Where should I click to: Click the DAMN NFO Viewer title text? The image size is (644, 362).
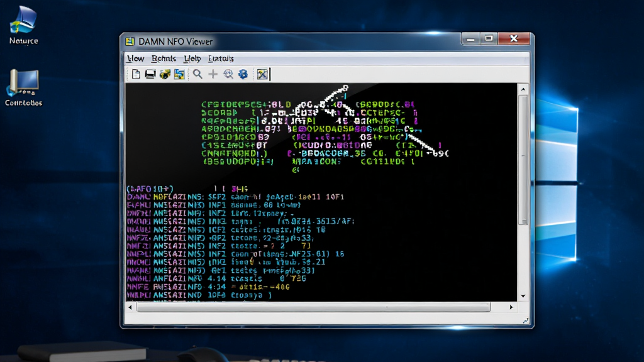coord(175,41)
